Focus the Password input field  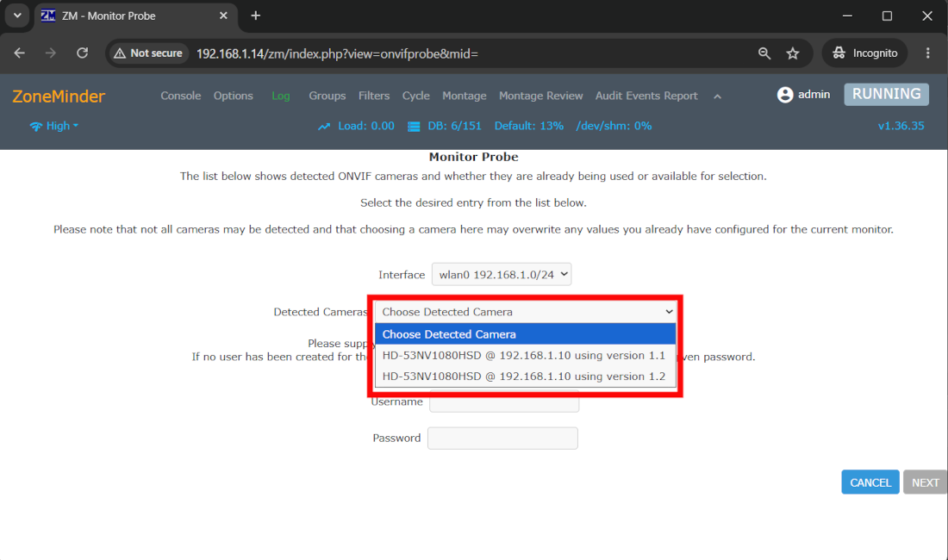pyautogui.click(x=502, y=438)
